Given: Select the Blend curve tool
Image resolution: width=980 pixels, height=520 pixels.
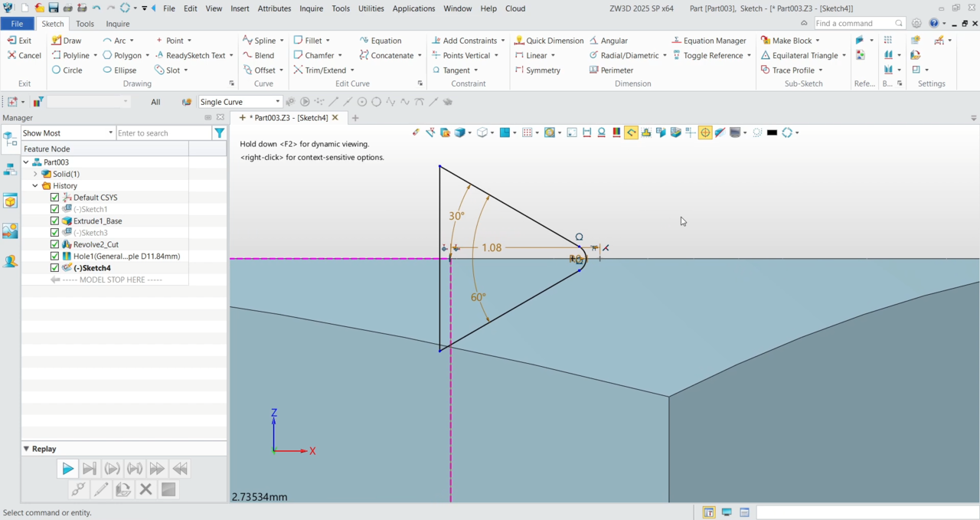Looking at the screenshot, I should (x=258, y=55).
